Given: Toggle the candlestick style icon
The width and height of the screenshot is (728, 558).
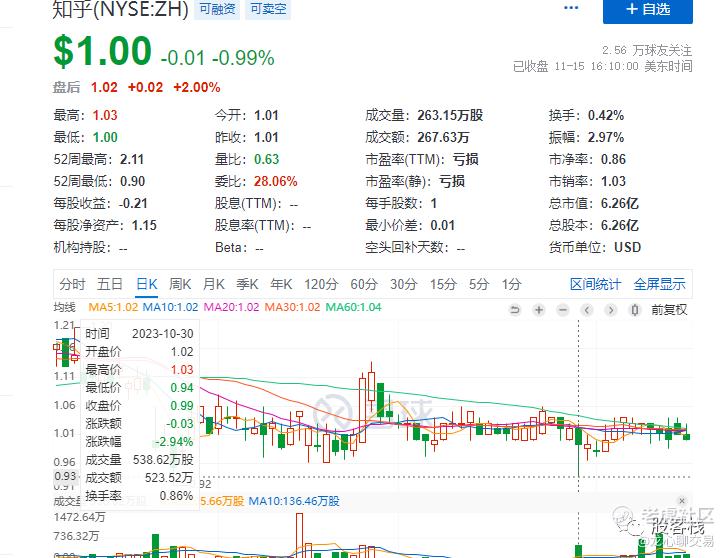Looking at the screenshot, I should coord(635,310).
